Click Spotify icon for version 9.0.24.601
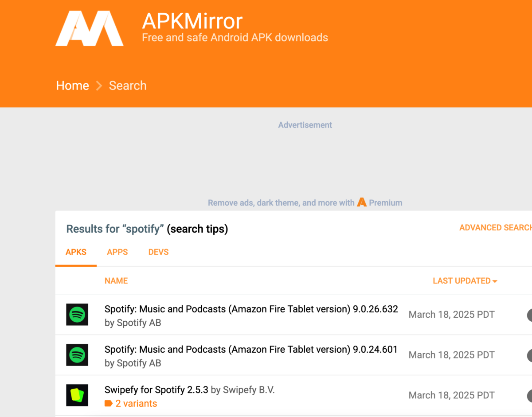Viewport: 532px width, 417px height. (x=77, y=355)
